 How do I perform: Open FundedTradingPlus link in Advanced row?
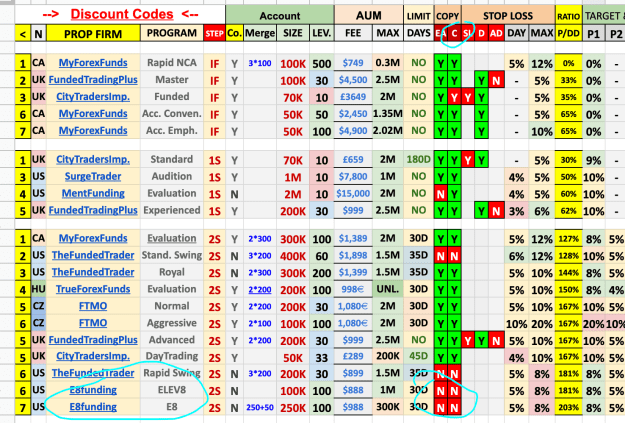pos(93,340)
